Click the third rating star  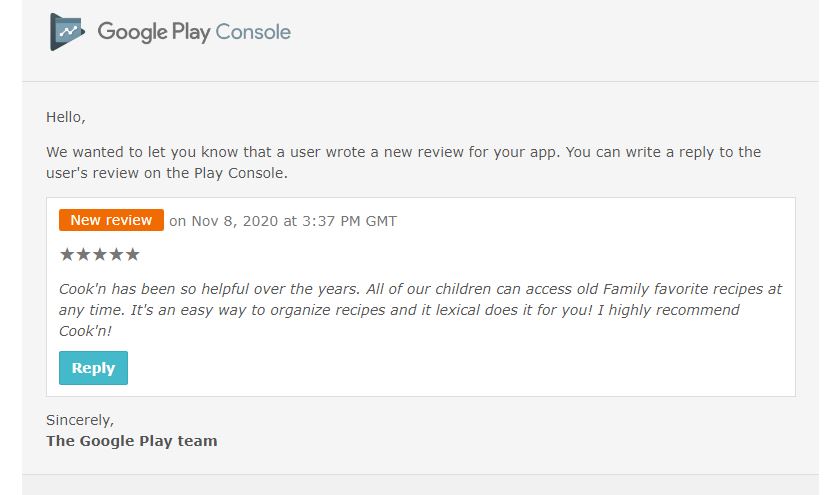point(100,254)
